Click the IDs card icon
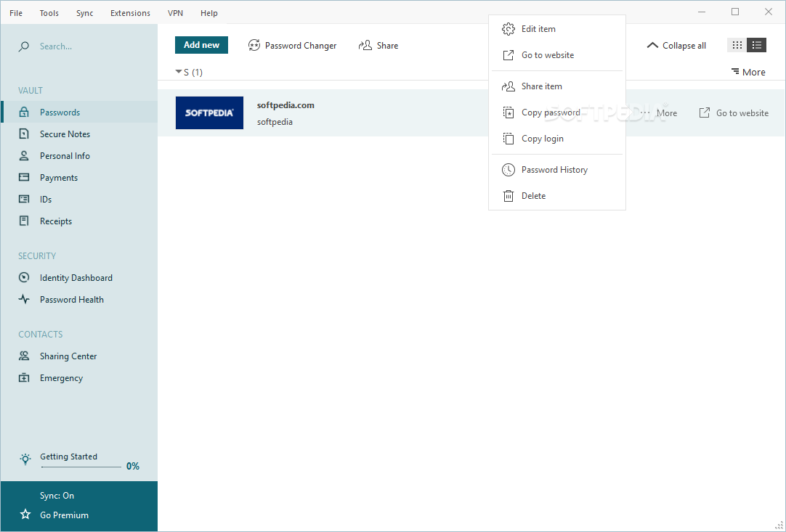Screen dimensions: 786x532 23,200
